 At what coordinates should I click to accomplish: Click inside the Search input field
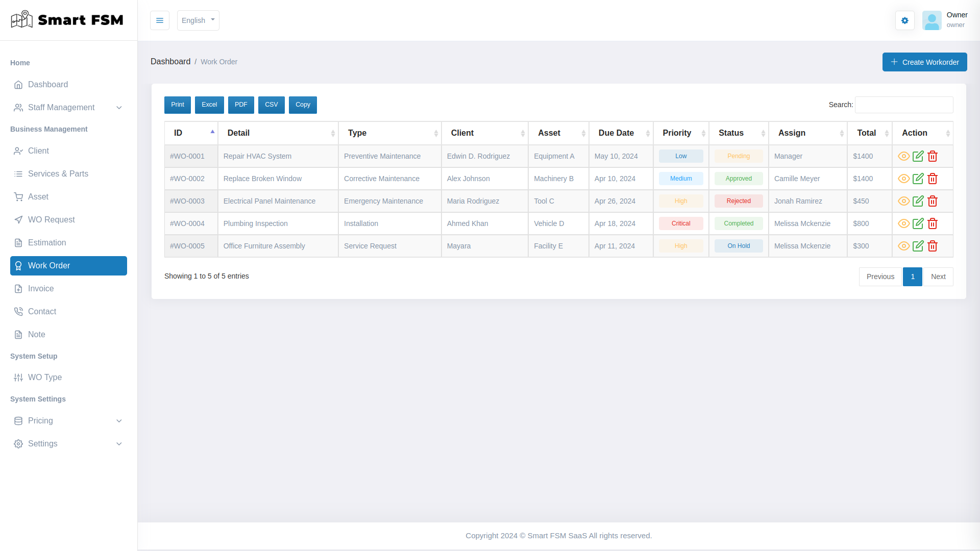click(x=903, y=105)
